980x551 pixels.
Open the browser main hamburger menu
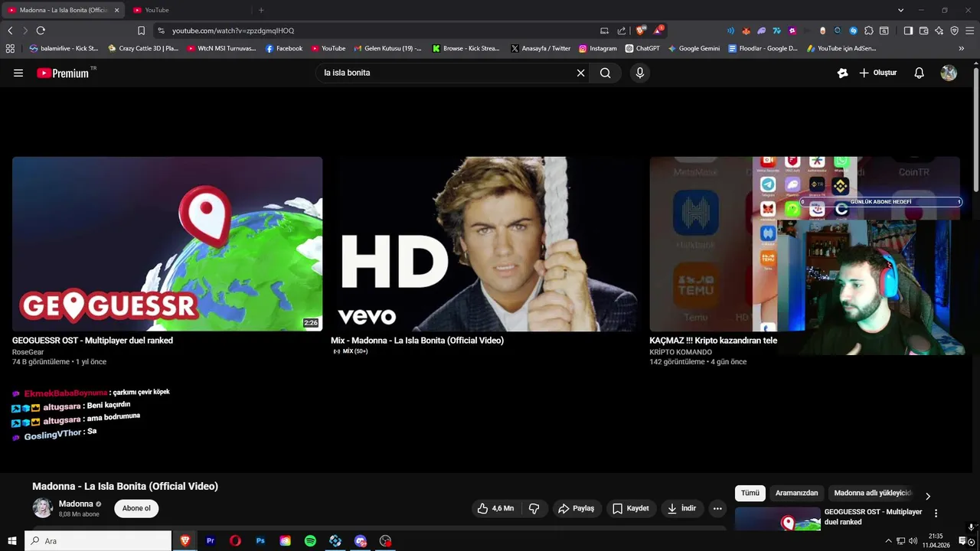point(969,31)
